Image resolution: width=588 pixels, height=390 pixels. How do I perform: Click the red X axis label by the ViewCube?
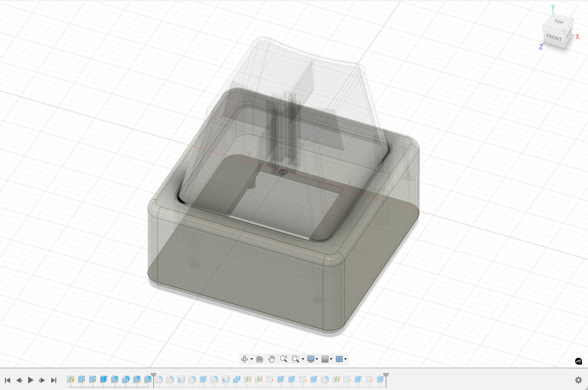tap(577, 37)
